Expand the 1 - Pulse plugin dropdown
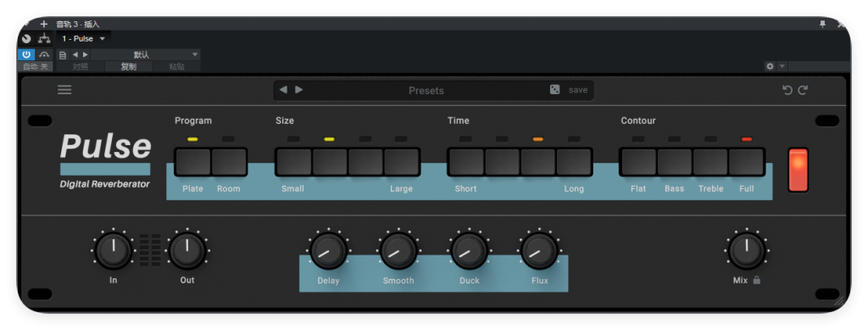Screen dimensions: 868x330 pyautogui.click(x=84, y=39)
